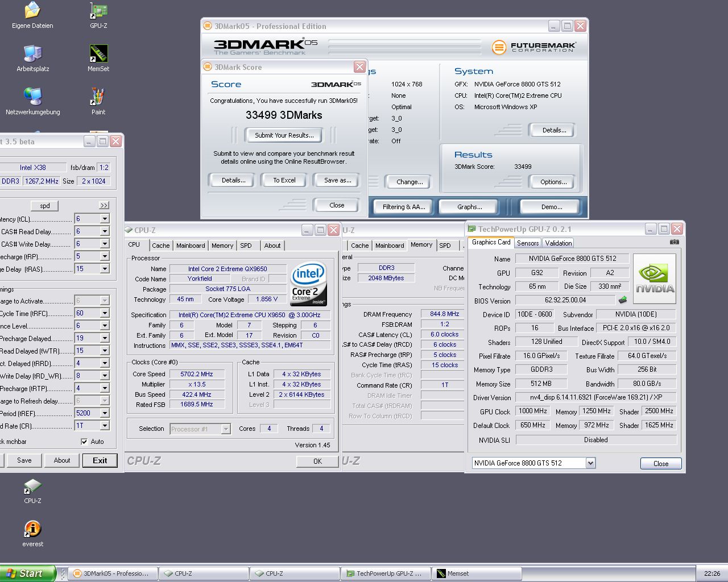
Task: Select the Memory tab in the rear CPU-Z window
Action: point(421,245)
